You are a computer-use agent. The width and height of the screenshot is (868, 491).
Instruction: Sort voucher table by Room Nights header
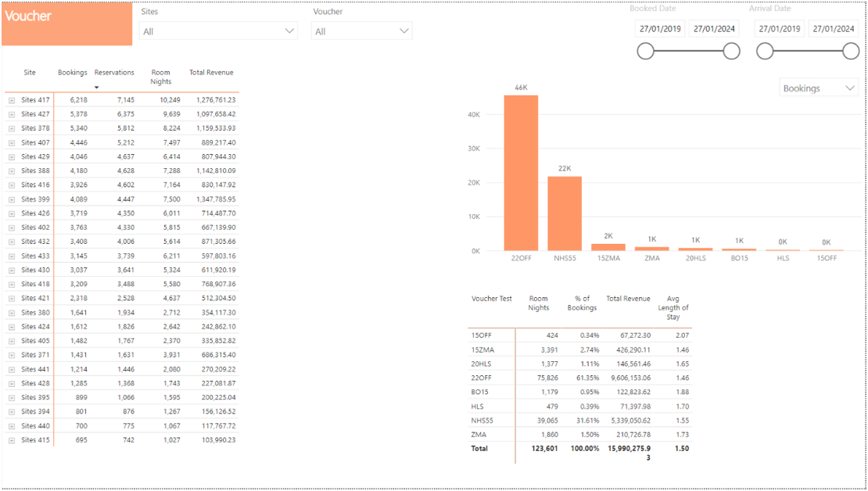[x=538, y=303]
